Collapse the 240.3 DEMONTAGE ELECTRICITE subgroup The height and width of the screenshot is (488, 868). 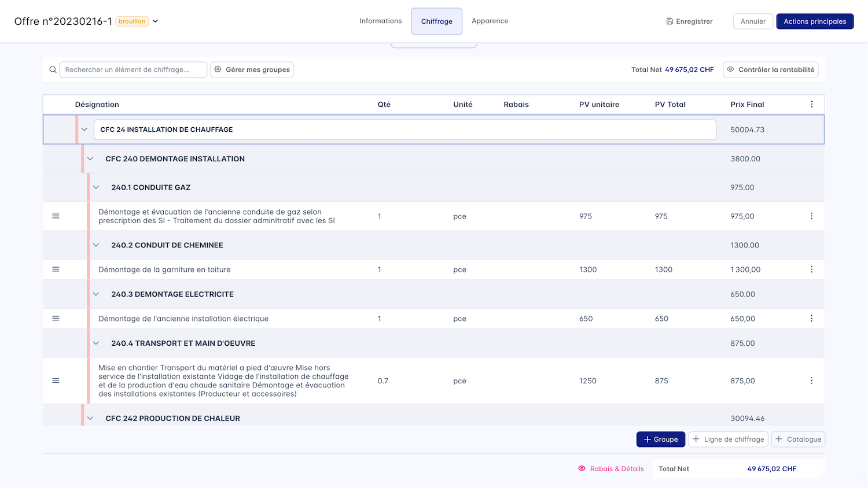(x=96, y=294)
